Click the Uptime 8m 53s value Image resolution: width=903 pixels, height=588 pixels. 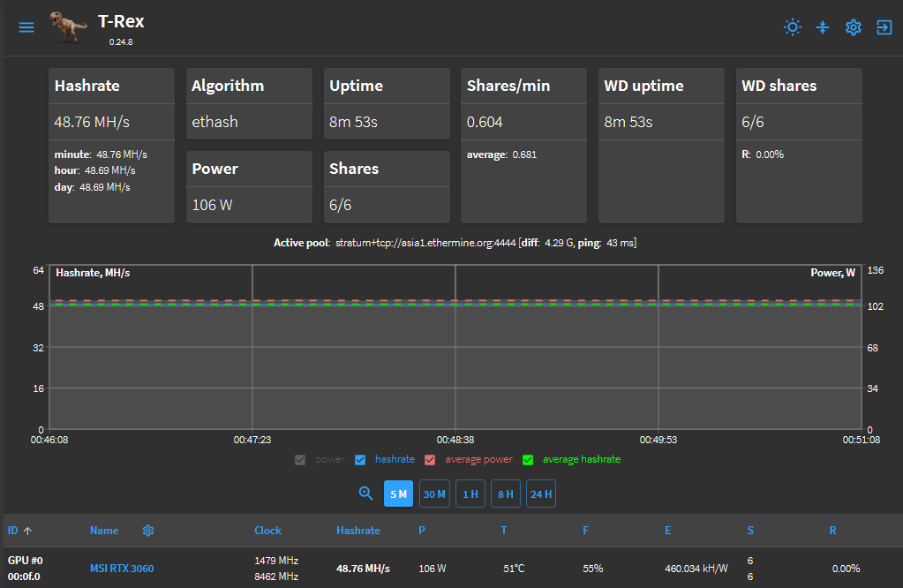(353, 122)
